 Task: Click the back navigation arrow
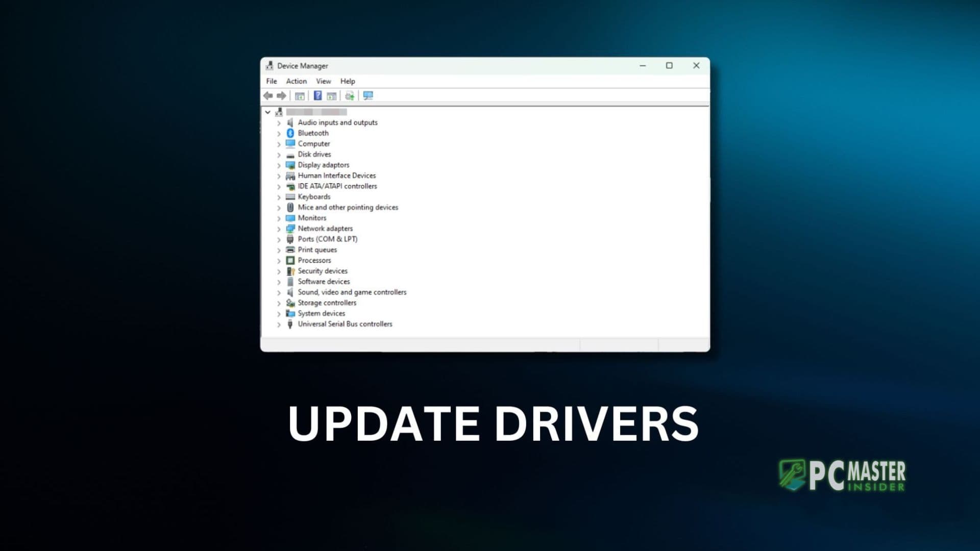coord(269,96)
